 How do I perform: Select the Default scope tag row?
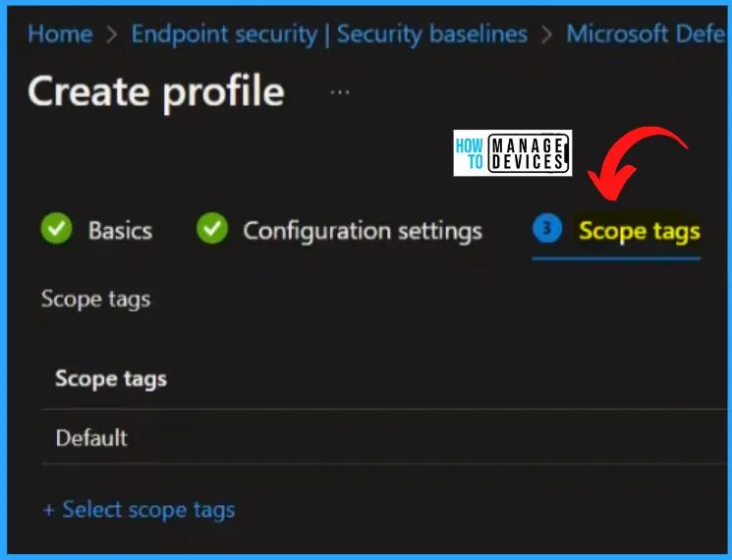tap(383, 437)
